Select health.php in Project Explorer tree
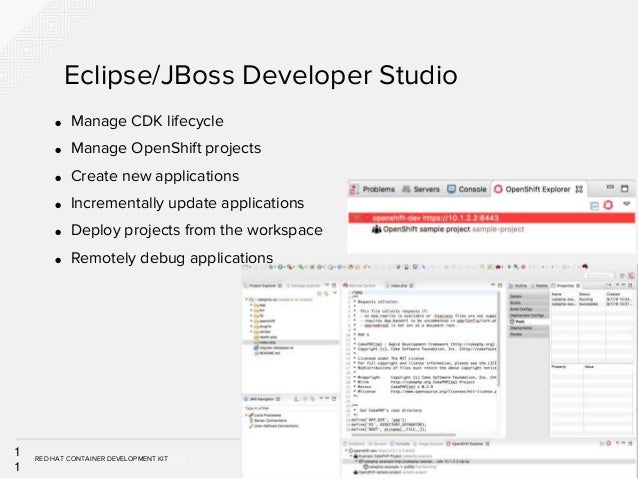638x479 pixels. coord(266,337)
